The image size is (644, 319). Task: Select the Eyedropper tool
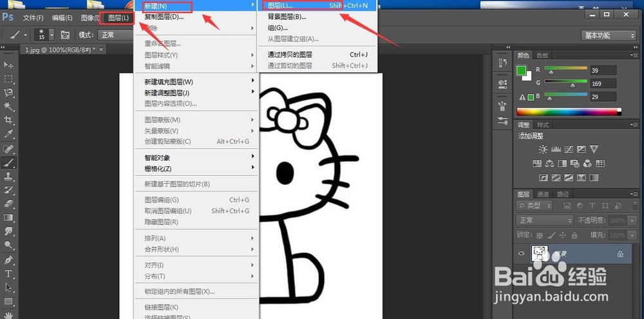click(8, 134)
